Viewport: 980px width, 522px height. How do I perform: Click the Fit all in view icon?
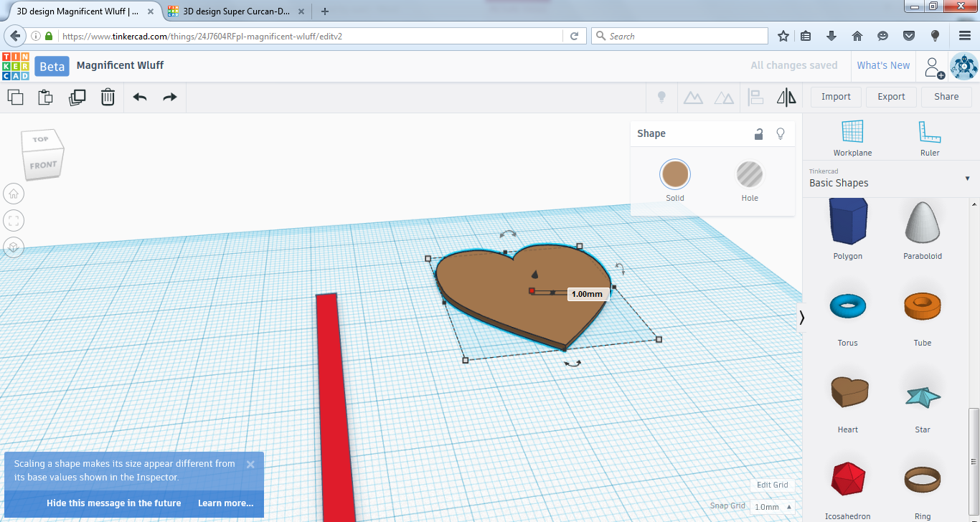point(14,220)
